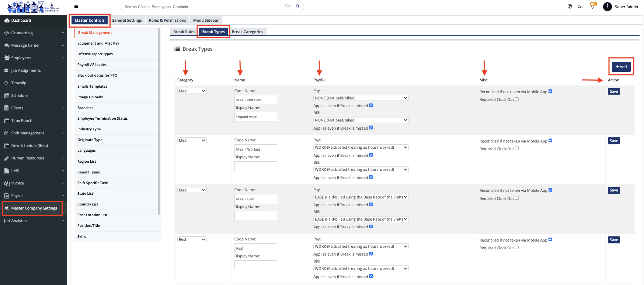Open Category dropdown for the Rest row
Viewport: 644px width, 285px height.
[x=192, y=239]
